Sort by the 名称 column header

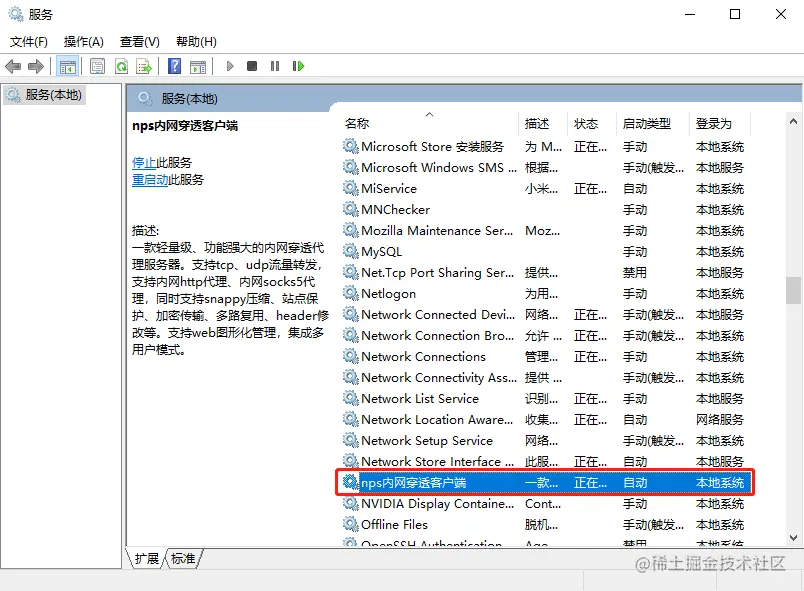[x=430, y=123]
